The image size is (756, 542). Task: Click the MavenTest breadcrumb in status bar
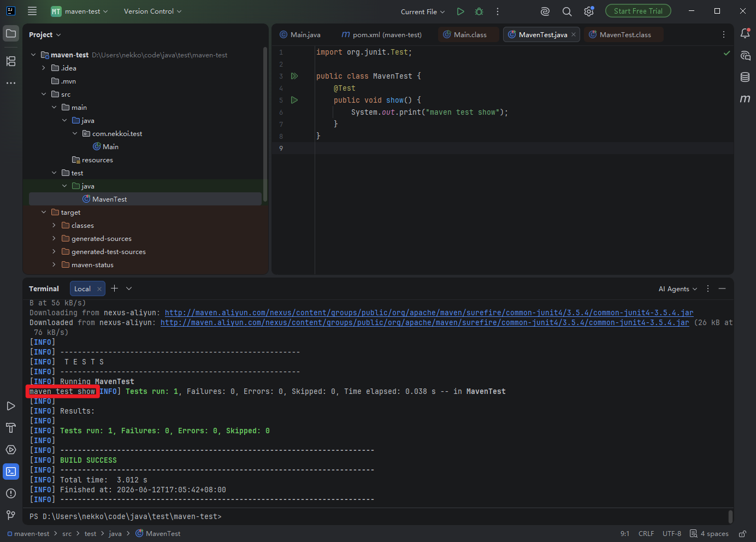pos(158,534)
